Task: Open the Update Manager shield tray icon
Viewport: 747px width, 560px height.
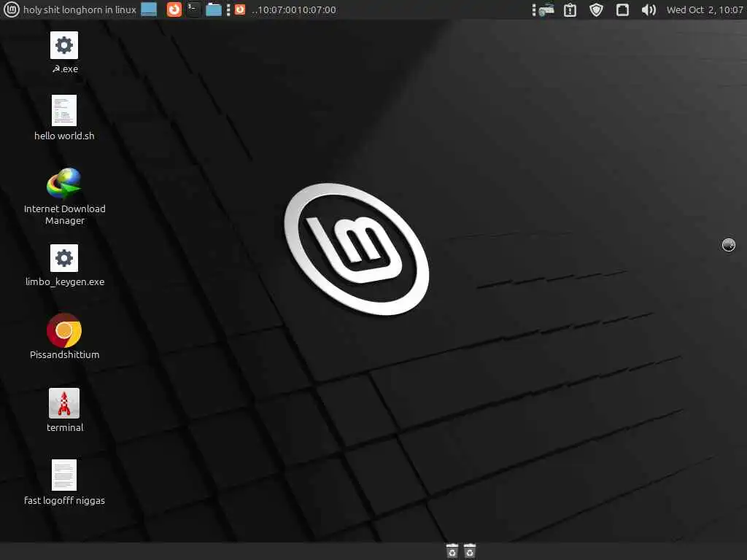Action: (596, 10)
